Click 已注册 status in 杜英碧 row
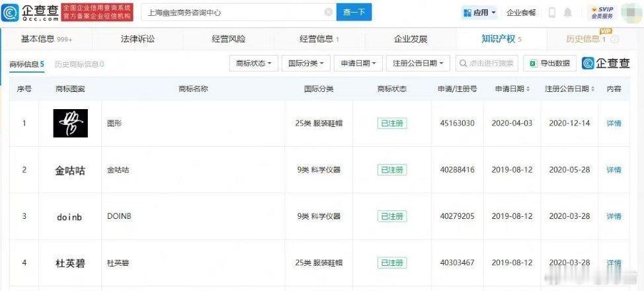The width and height of the screenshot is (644, 291). coord(392,263)
